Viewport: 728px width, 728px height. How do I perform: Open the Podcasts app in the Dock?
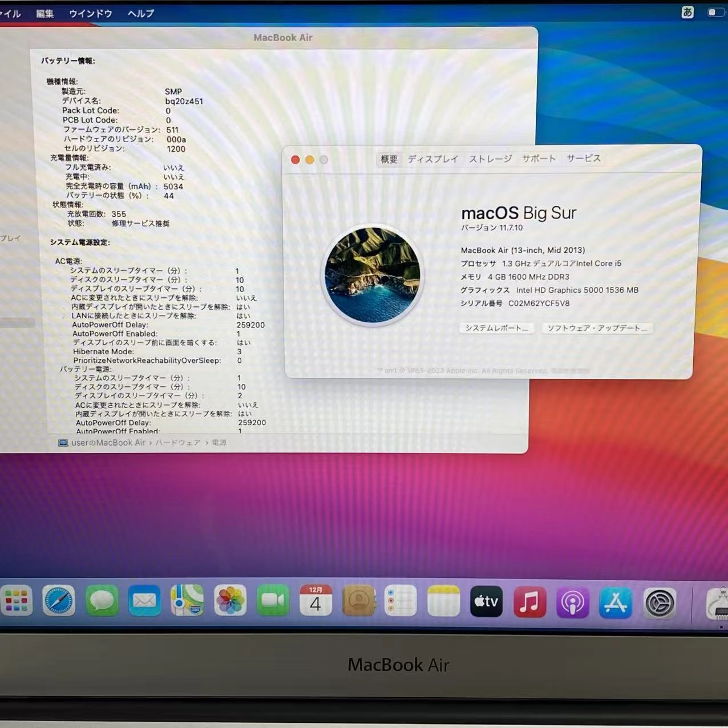572,601
